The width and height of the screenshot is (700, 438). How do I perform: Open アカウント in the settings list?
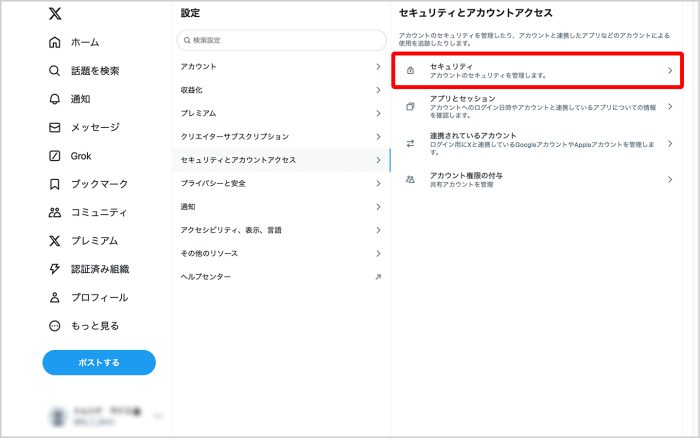[280, 66]
